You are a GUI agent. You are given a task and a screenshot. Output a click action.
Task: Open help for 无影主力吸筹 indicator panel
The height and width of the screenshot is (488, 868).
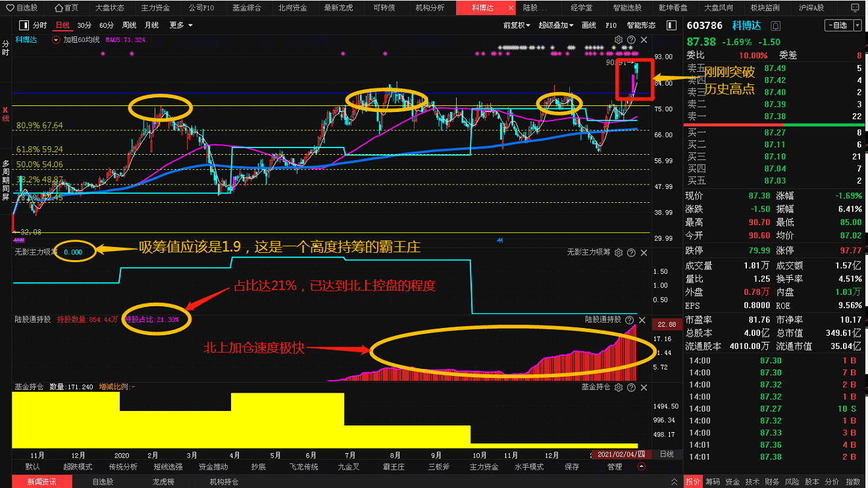630,252
